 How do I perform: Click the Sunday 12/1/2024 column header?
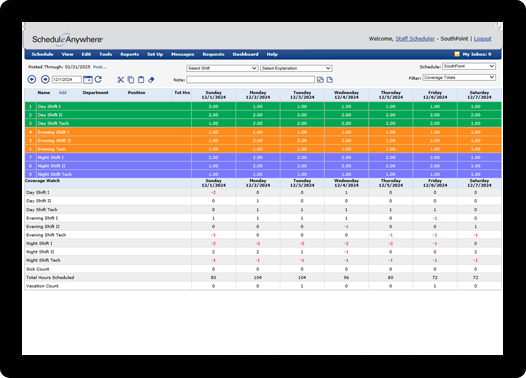click(x=213, y=95)
